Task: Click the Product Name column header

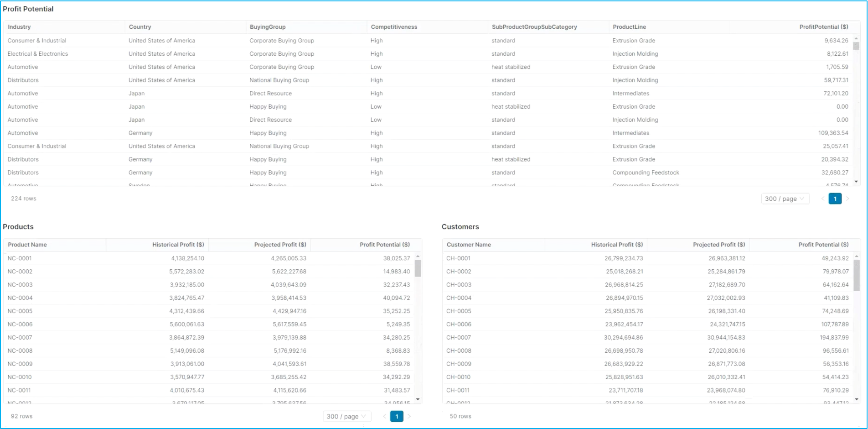Action: pos(27,245)
